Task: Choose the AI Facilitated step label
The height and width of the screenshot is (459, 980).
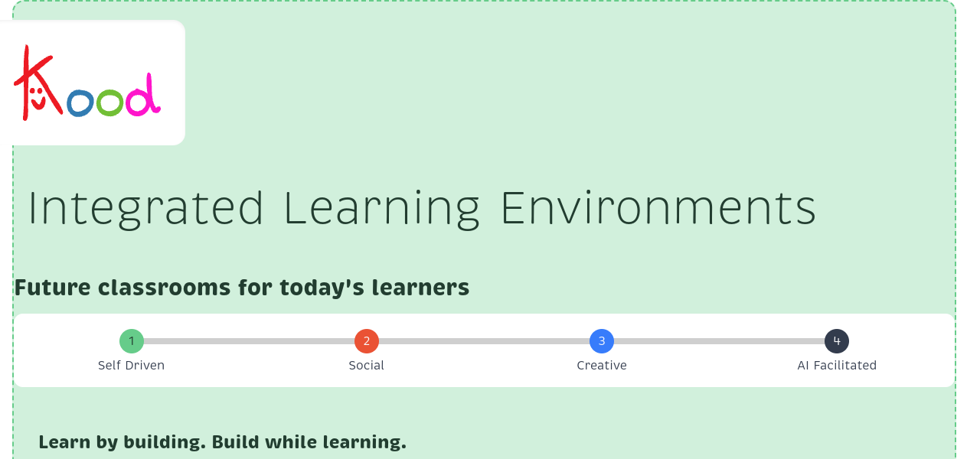Action: tap(837, 366)
